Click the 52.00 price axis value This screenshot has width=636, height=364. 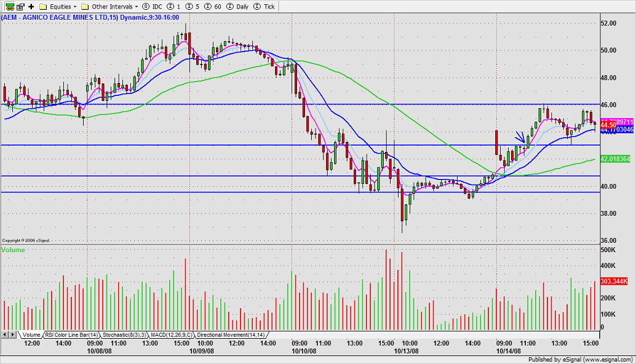(x=608, y=23)
